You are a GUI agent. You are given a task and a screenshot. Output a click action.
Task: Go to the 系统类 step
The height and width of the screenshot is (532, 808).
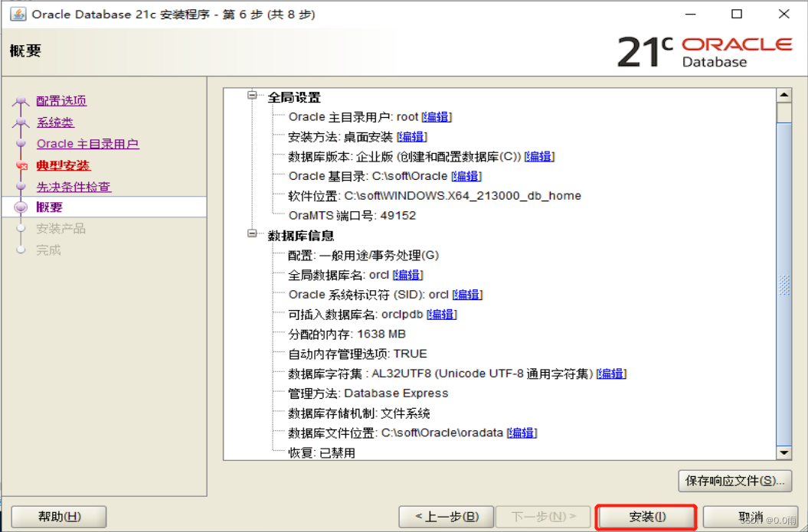click(x=55, y=122)
